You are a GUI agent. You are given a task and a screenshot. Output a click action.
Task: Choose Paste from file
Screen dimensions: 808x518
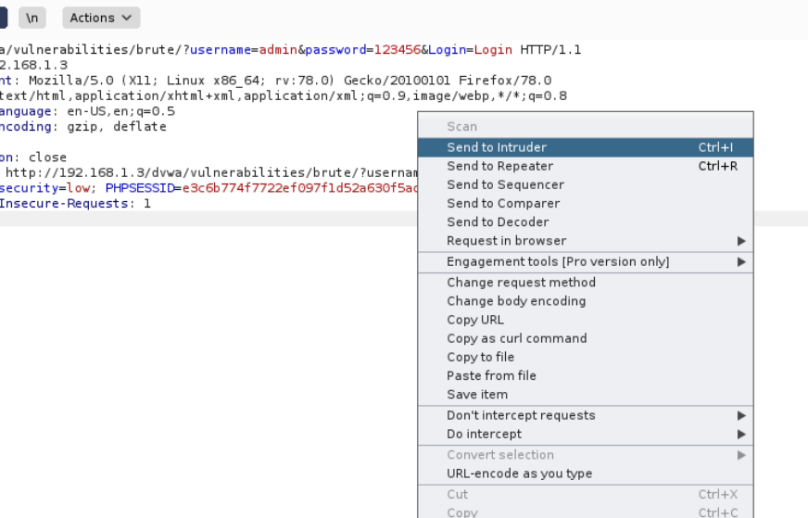click(491, 376)
